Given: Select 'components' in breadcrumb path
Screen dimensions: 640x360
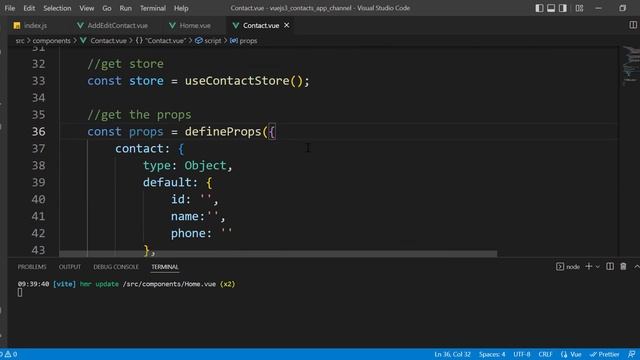Looking at the screenshot, I should click(51, 41).
